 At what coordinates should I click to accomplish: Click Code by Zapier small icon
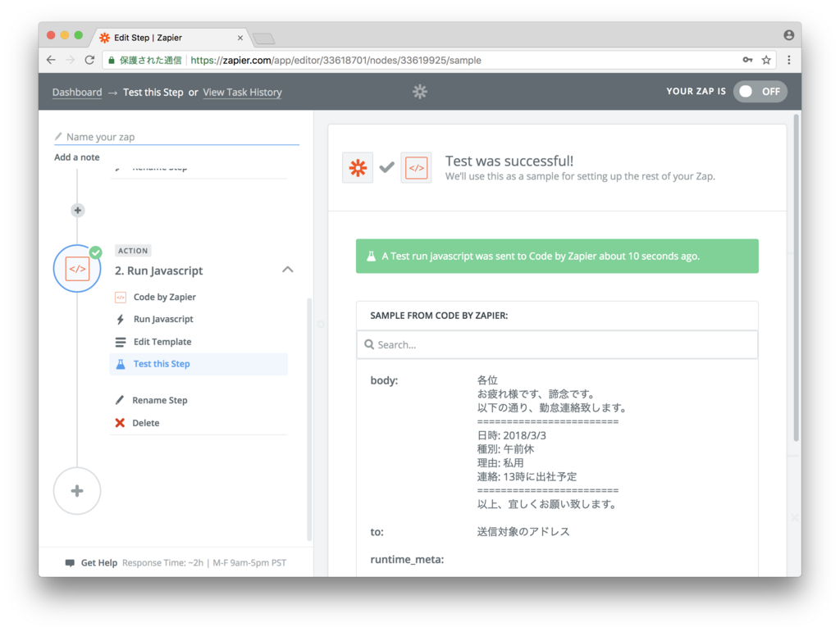[121, 297]
